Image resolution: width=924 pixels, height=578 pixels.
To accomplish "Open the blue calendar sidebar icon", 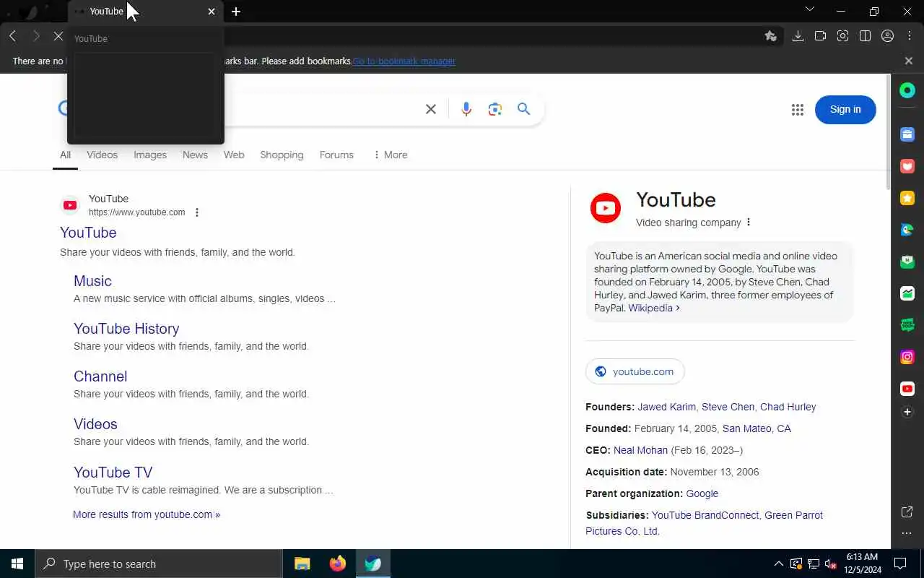I will [x=907, y=134].
